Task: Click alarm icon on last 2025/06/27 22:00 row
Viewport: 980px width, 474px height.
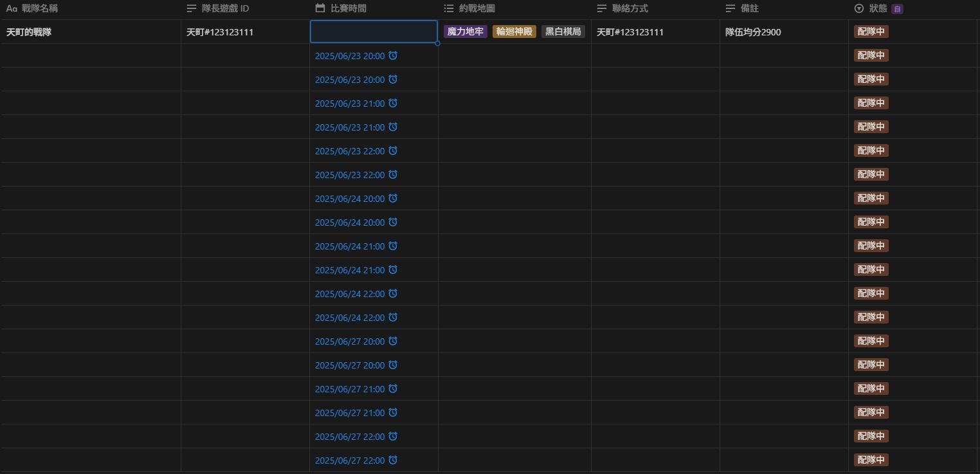Action: pyautogui.click(x=393, y=460)
